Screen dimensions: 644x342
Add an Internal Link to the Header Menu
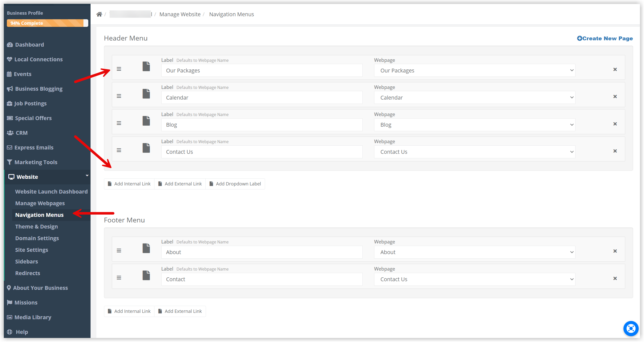129,184
